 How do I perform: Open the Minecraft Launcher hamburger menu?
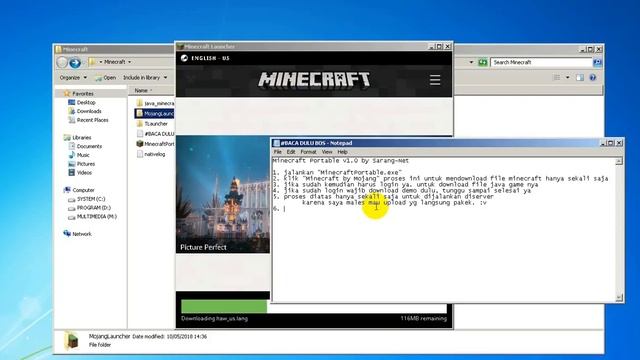point(435,80)
